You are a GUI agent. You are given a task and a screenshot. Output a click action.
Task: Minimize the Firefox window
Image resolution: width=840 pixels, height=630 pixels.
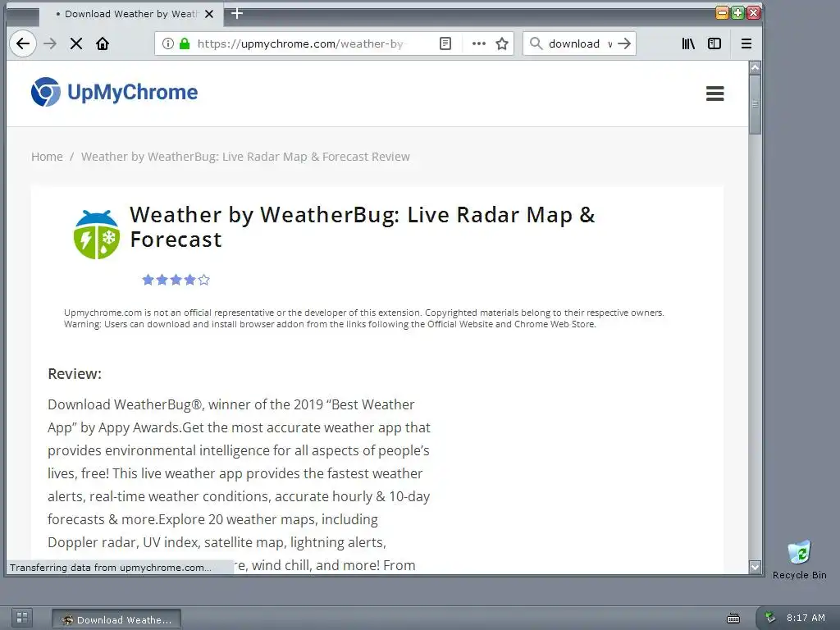pyautogui.click(x=722, y=13)
